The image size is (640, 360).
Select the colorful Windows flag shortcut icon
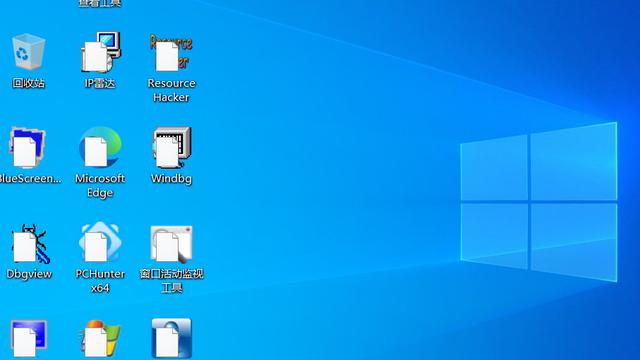(x=100, y=339)
